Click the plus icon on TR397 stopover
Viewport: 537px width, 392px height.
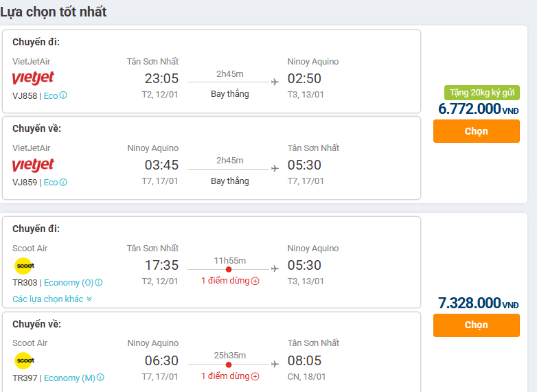click(255, 376)
